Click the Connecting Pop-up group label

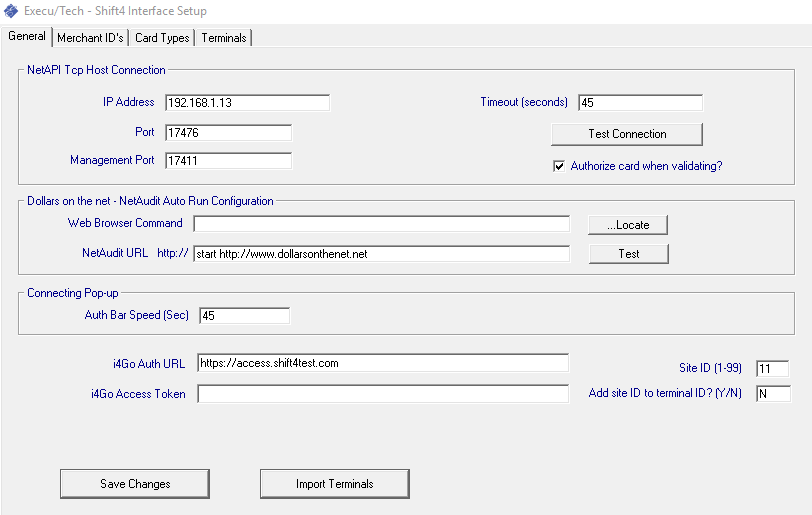pyautogui.click(x=72, y=293)
